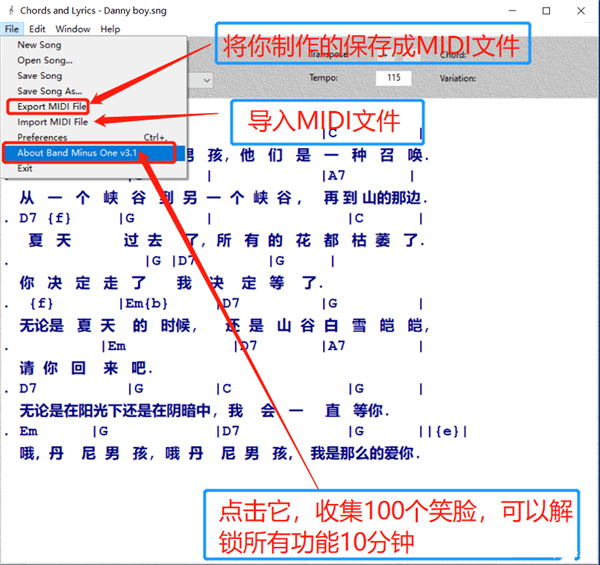Open the Window menu
The width and height of the screenshot is (600, 565).
[72, 29]
